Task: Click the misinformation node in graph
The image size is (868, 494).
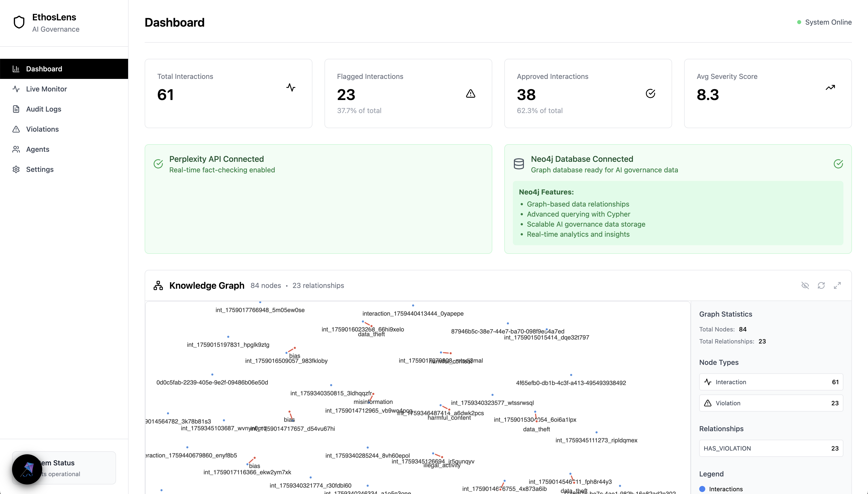Action: tap(373, 394)
